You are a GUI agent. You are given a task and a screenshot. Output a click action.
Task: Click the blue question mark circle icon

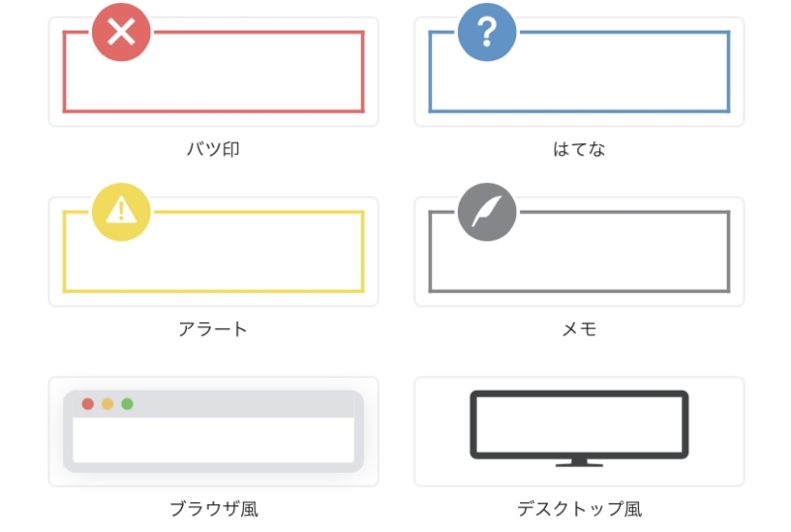click(486, 33)
